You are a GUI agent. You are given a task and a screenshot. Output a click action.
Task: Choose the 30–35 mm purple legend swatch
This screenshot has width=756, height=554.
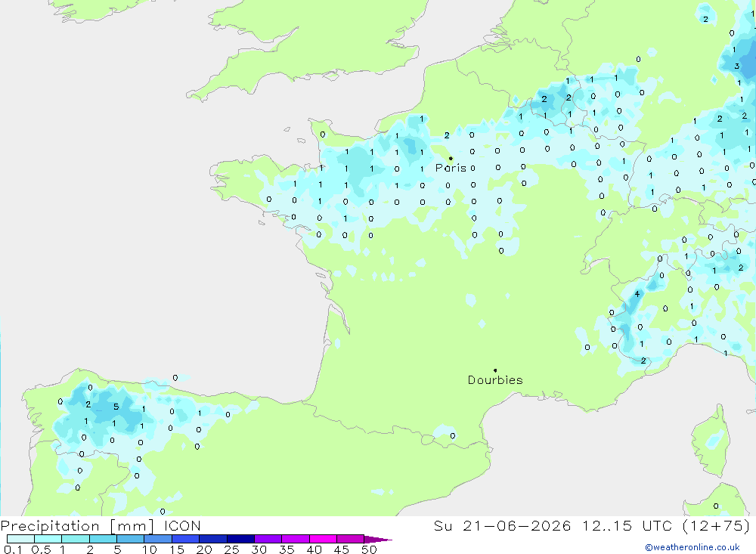(268, 539)
